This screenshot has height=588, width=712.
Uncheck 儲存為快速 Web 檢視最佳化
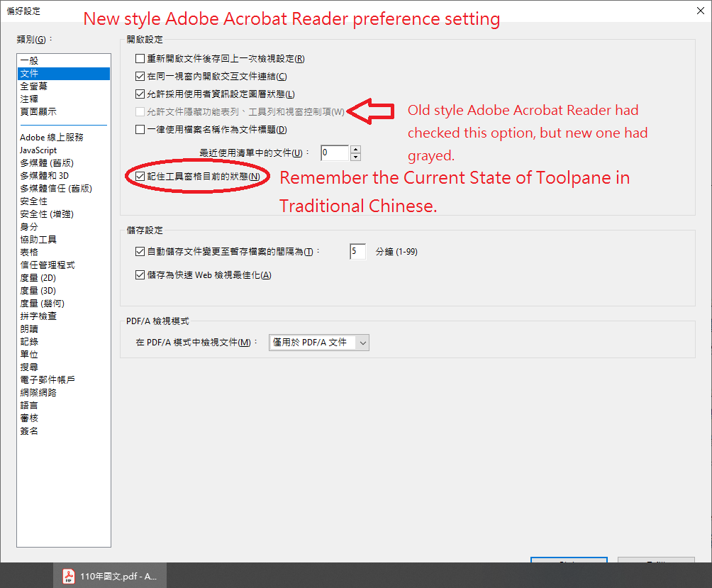(140, 274)
